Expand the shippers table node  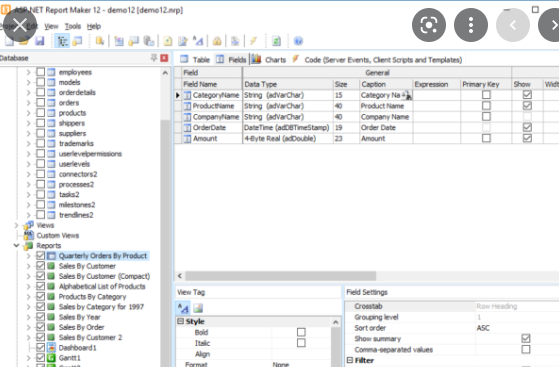click(29, 123)
